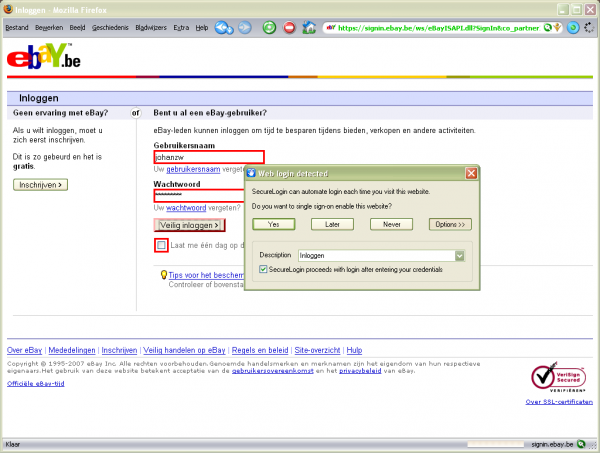Open 'Veilig handelen op eBay' link
The height and width of the screenshot is (453, 600).
184,350
